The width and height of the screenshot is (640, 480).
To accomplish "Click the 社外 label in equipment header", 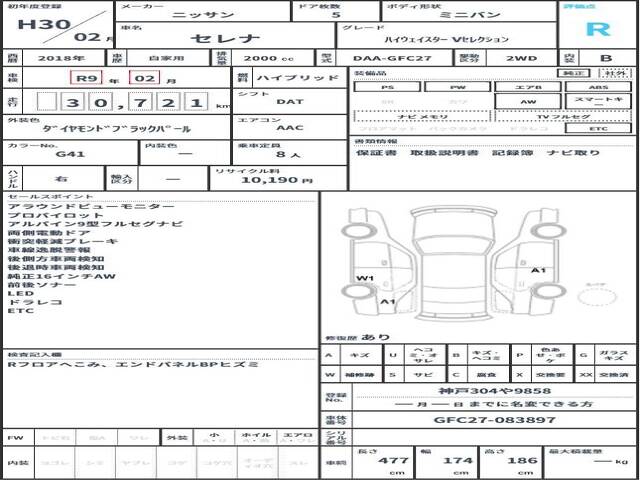I will pos(615,73).
